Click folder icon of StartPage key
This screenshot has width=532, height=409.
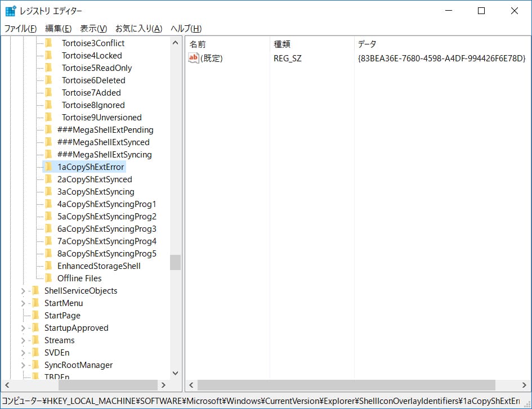[36, 316]
